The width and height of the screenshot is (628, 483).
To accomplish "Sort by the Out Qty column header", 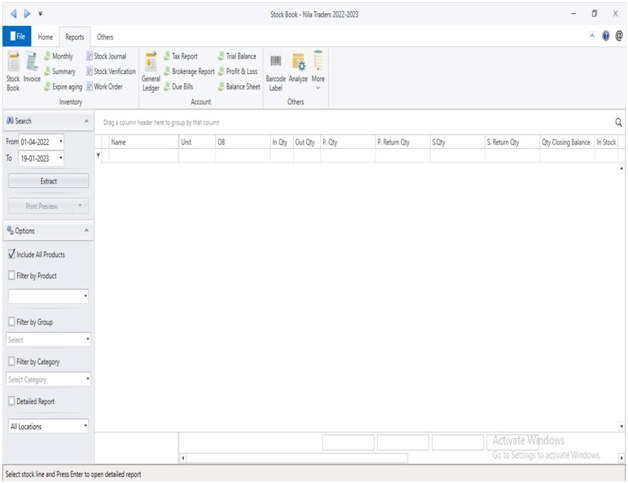I will coord(307,142).
